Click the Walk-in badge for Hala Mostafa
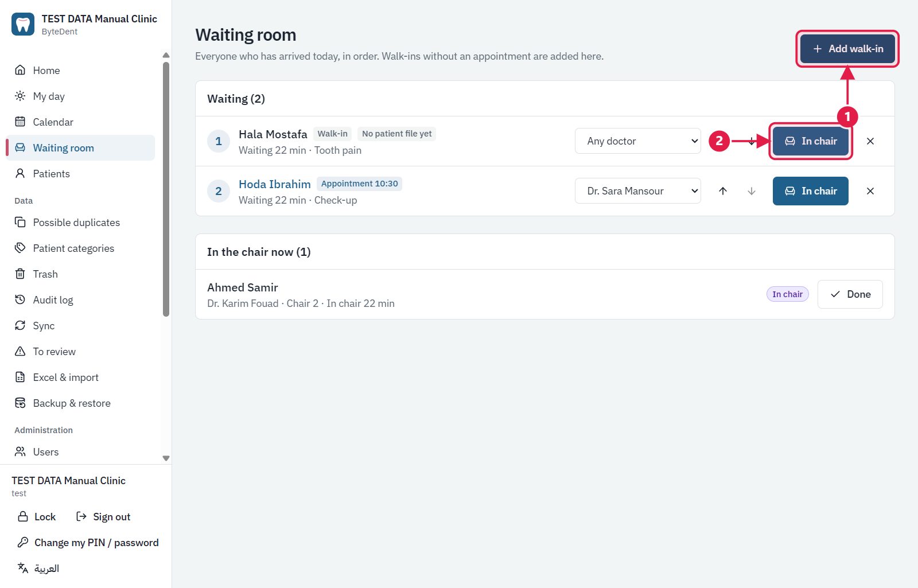 pos(333,134)
